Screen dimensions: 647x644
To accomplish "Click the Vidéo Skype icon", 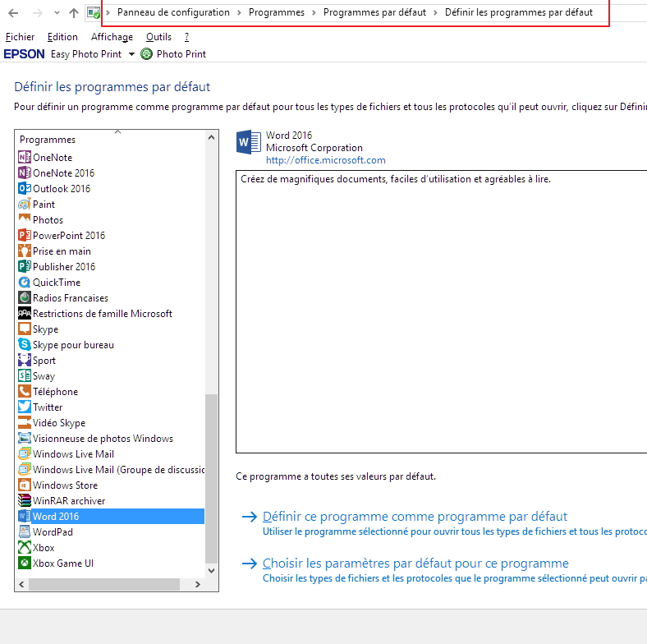I will click(x=25, y=422).
